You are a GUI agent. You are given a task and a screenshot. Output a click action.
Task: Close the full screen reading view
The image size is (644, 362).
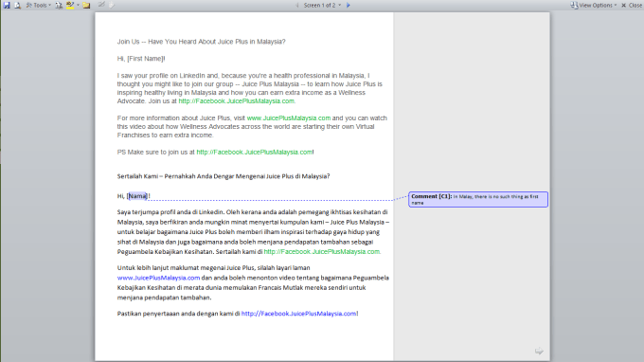(x=632, y=6)
